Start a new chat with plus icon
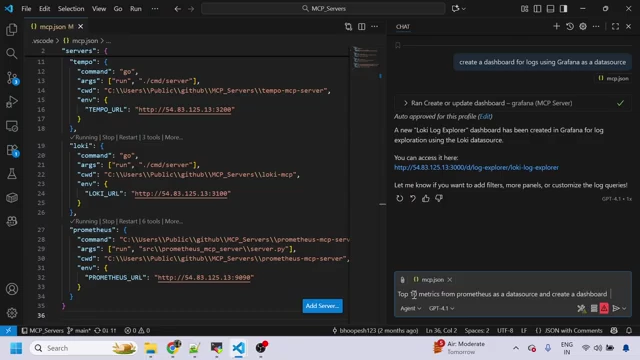The height and width of the screenshot is (360, 640). [x=556, y=27]
